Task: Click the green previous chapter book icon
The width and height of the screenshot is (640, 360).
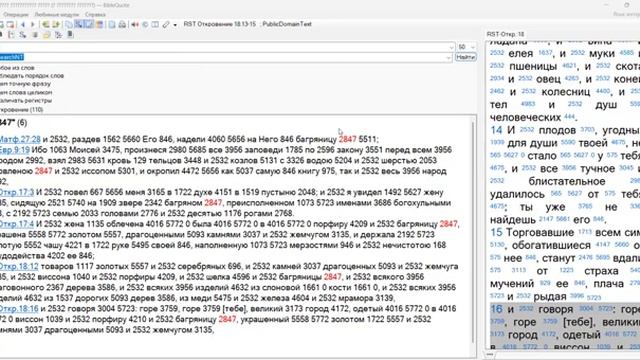Action: pos(46,24)
